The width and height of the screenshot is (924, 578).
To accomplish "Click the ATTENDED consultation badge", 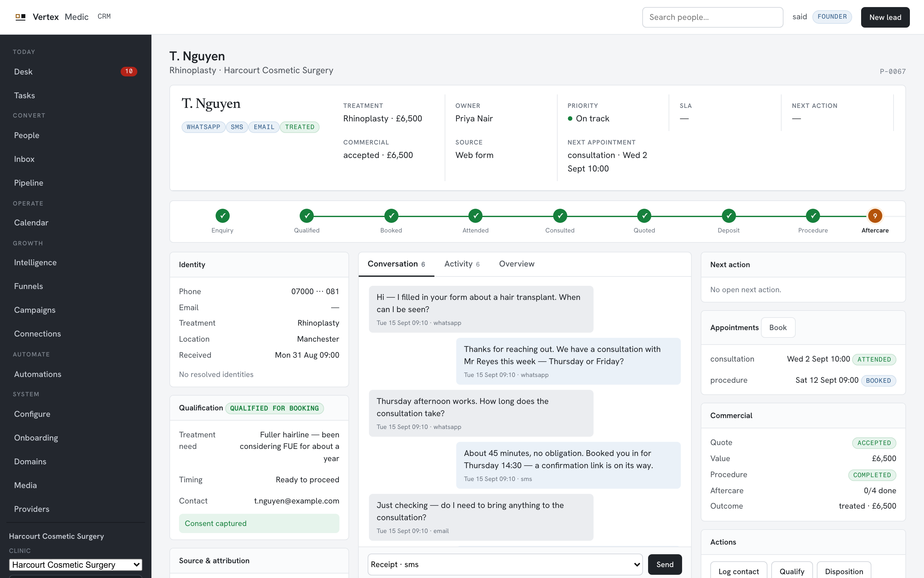I will point(874,359).
